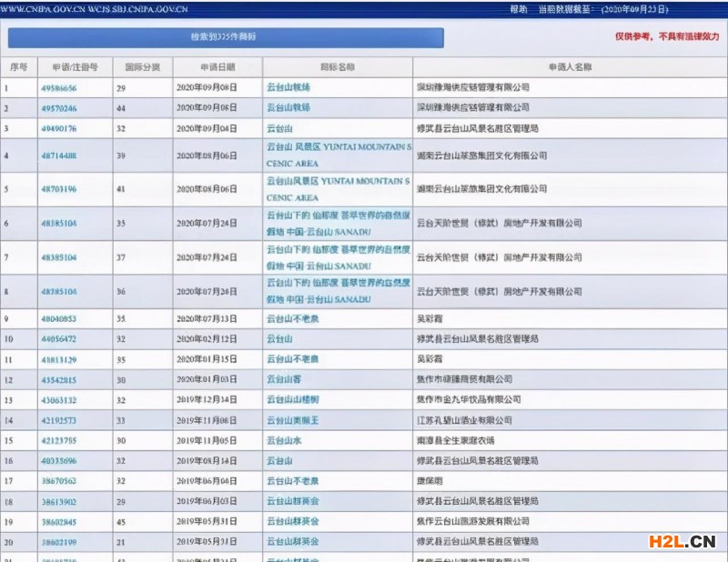Click the blue 检索到325件商标 results banner
Viewport: 728px width, 562px height.
pyautogui.click(x=226, y=37)
